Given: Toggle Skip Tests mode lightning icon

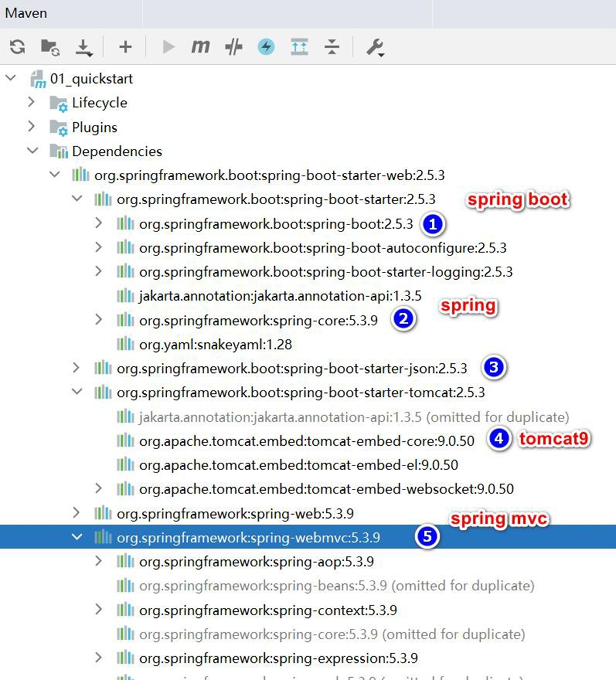Looking at the screenshot, I should tap(266, 47).
